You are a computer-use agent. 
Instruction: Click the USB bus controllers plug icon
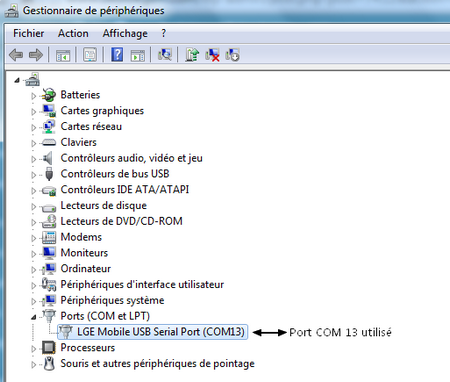point(49,174)
